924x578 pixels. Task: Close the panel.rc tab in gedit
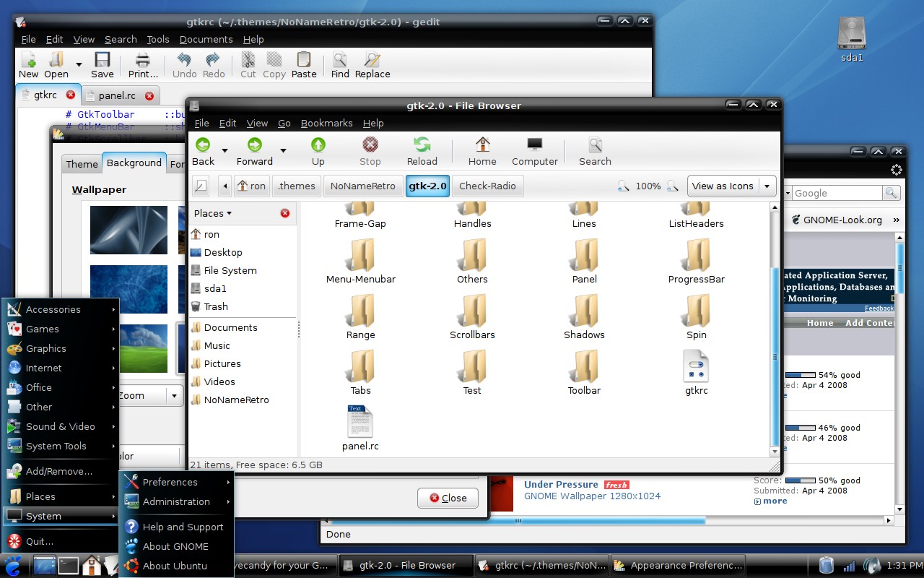click(149, 95)
